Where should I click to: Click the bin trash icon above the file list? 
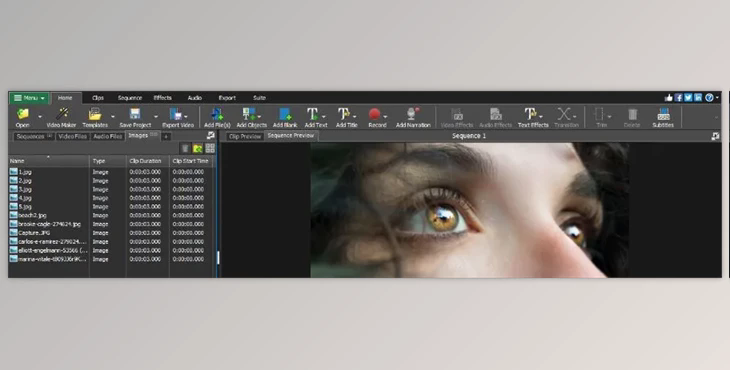tap(185, 148)
